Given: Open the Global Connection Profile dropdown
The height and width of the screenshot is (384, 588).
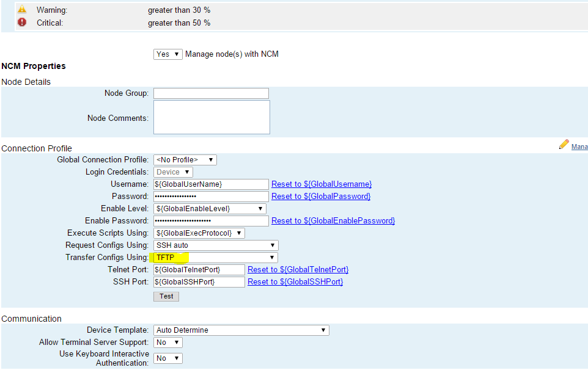Looking at the screenshot, I should (185, 160).
